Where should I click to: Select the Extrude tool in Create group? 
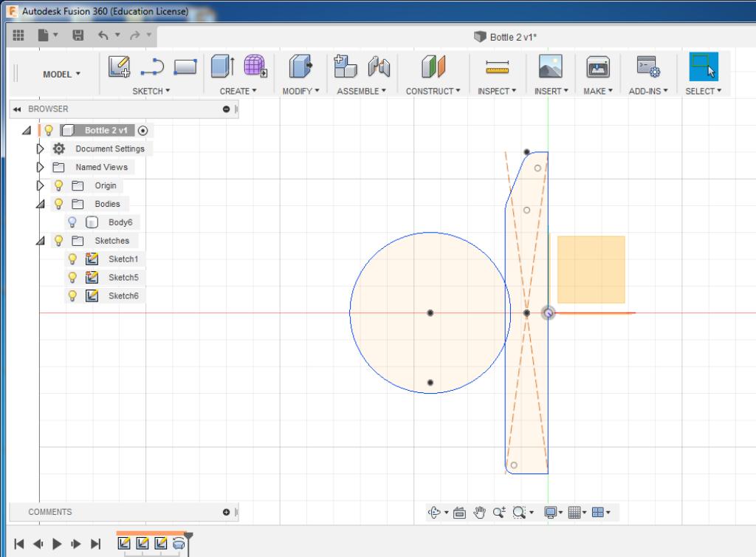[x=222, y=67]
